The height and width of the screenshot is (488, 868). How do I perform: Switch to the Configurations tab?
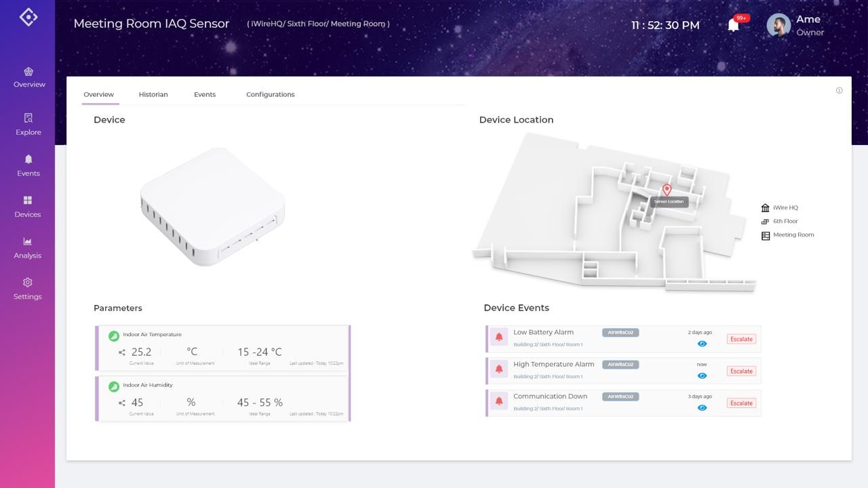(270, 94)
